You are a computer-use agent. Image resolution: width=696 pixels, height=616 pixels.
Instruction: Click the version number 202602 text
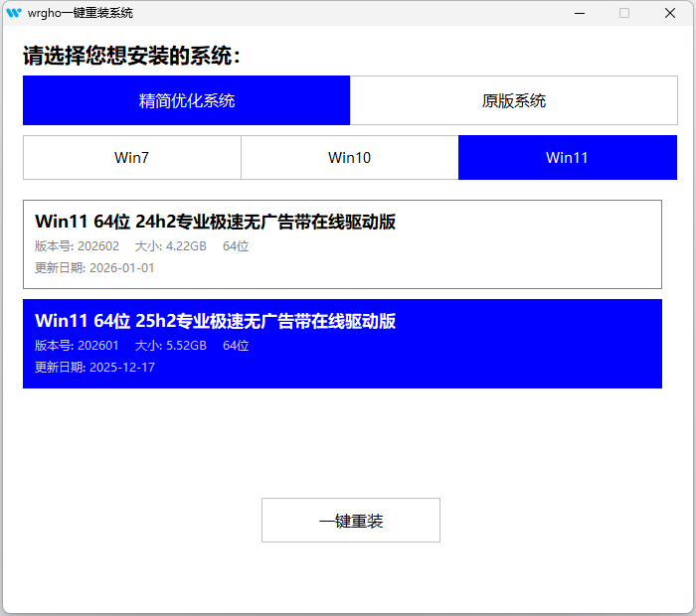77,246
